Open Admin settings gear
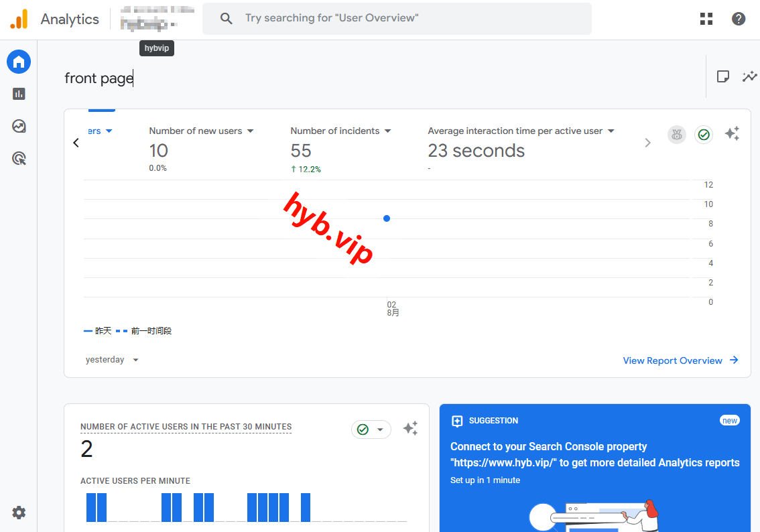Screen dimensions: 760x532 click(x=18, y=513)
